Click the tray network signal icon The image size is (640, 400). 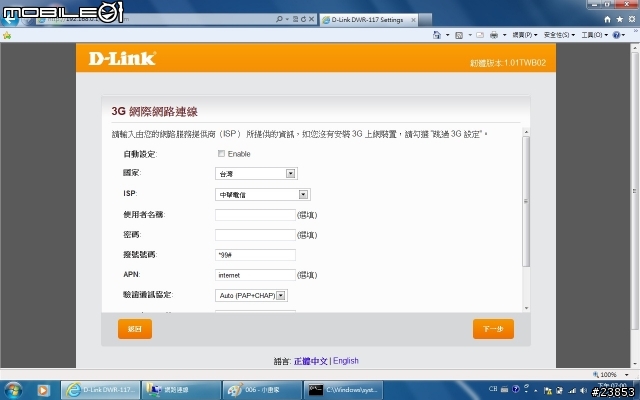point(572,391)
